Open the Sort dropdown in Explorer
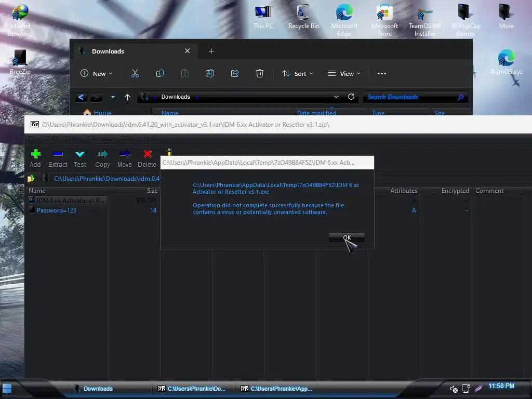Viewport: 532px width, 399px height. tap(298, 74)
